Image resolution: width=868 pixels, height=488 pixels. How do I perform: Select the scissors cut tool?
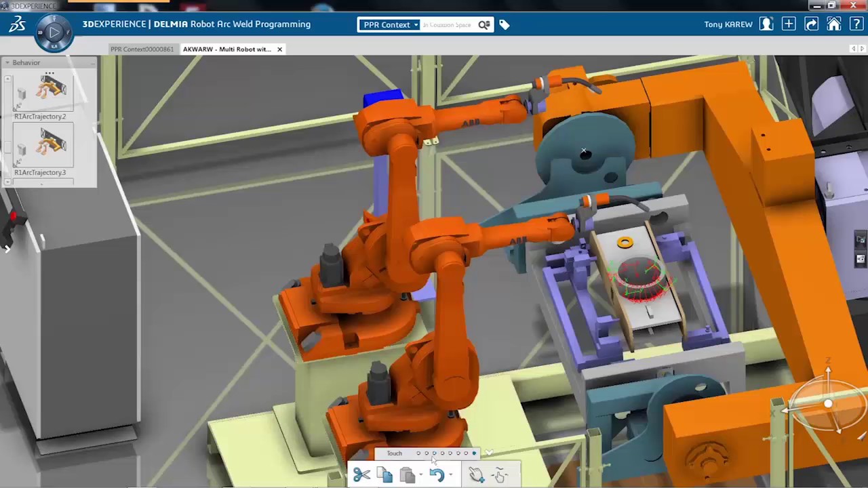[361, 474]
